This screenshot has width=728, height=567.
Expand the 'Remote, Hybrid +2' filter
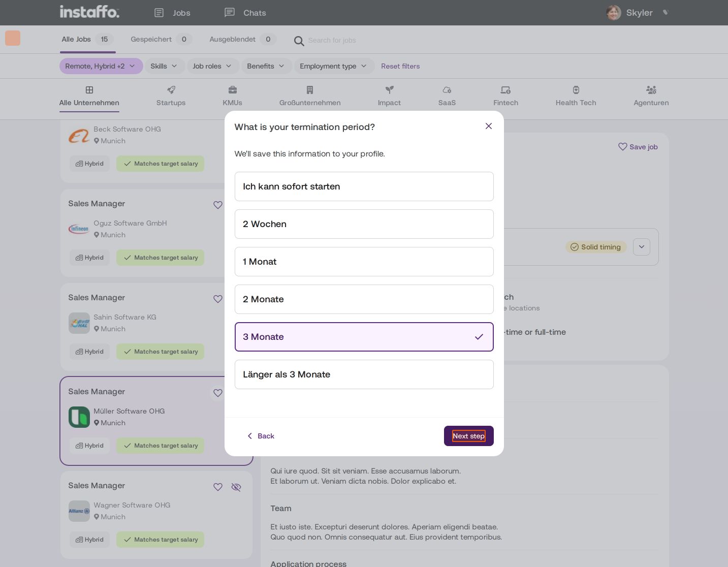[x=101, y=66]
